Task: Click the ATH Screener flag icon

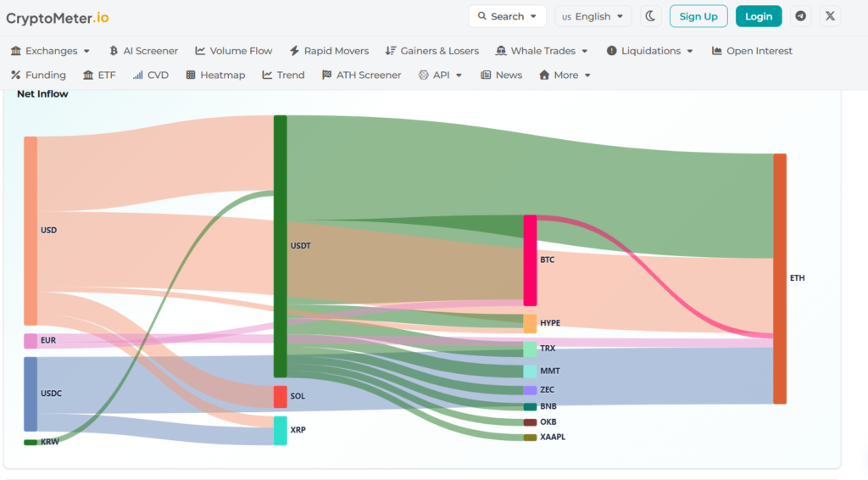Action: (x=326, y=75)
